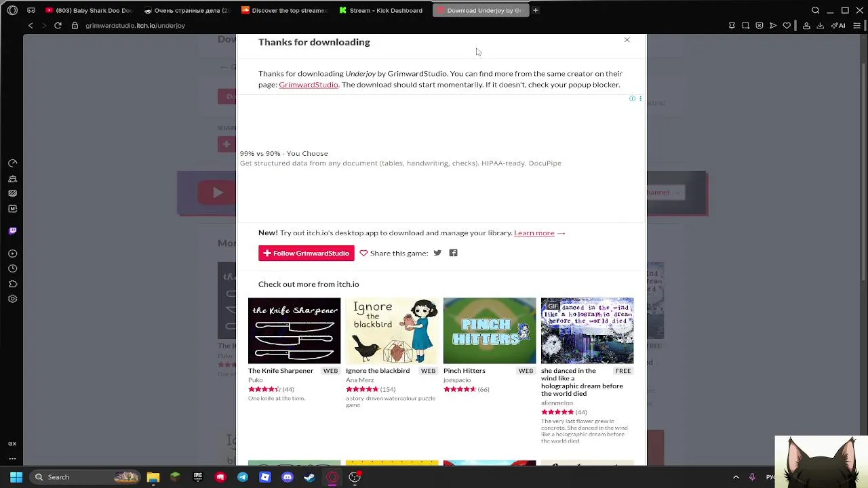The height and width of the screenshot is (488, 868).
Task: Open Telegram from the taskbar
Action: [243, 477]
